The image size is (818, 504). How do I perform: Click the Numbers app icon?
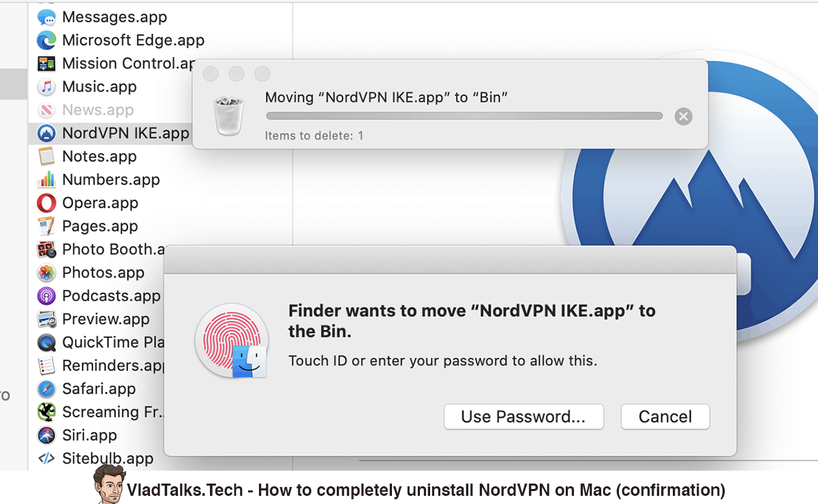tap(46, 179)
